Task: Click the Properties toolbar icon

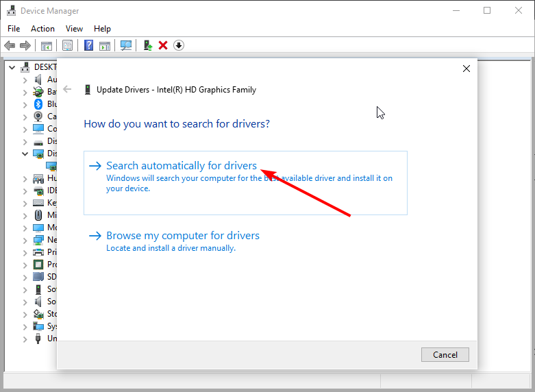Action: (68, 45)
